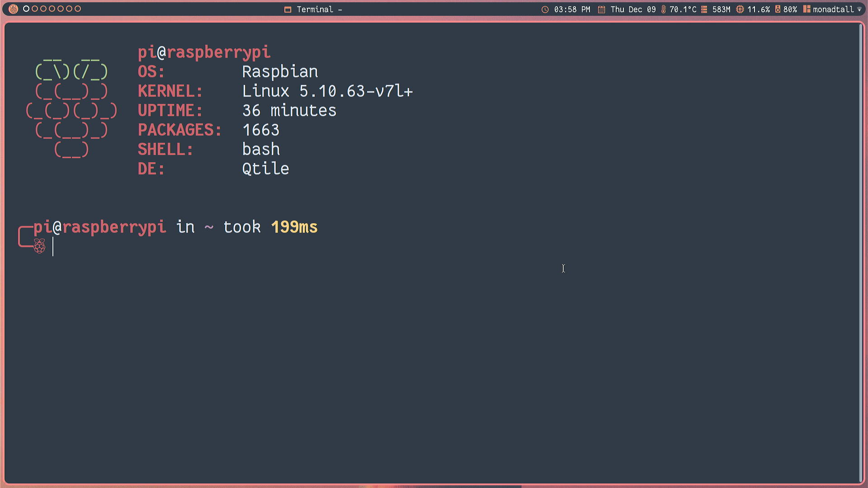Screen dimensions: 868x488
Task: Click the memory usage icon beside 583M
Action: 704,9
